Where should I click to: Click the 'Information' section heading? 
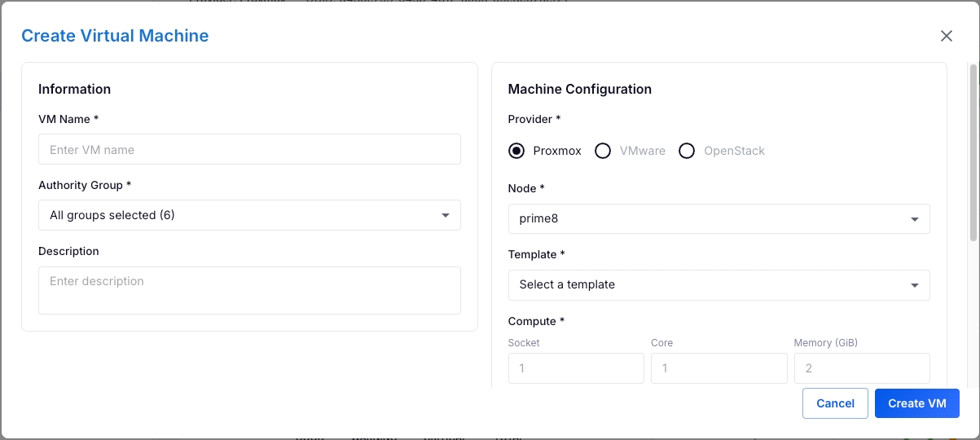(x=74, y=89)
